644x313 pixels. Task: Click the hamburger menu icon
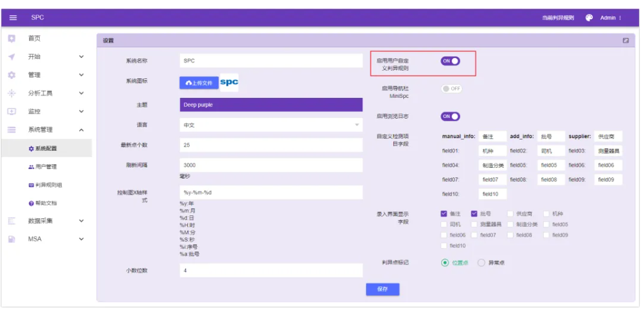click(13, 18)
